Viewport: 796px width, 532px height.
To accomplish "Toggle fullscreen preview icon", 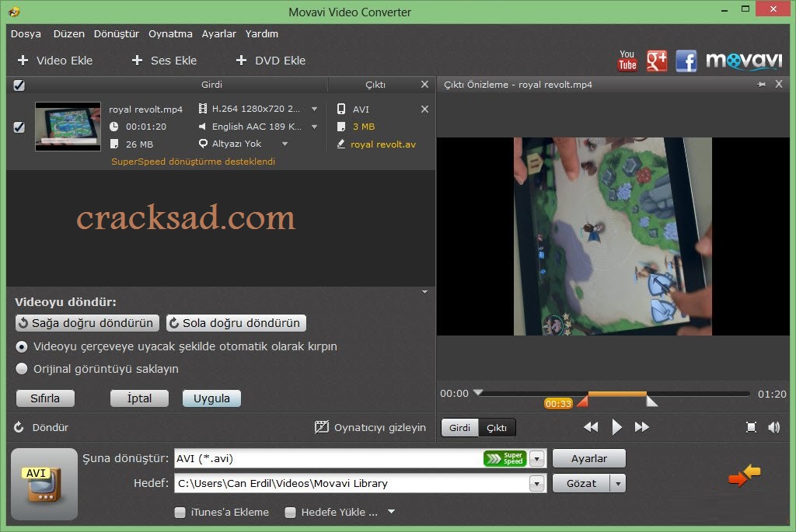I will coord(752,427).
